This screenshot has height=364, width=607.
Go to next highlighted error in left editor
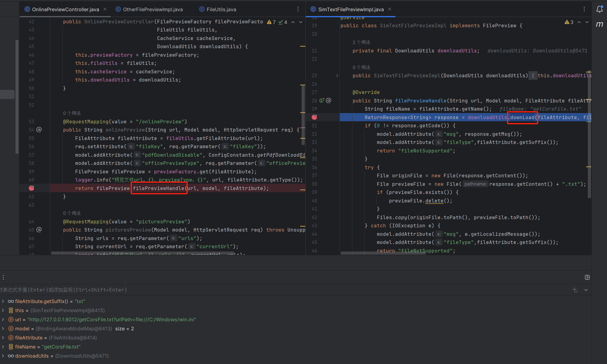coord(301,22)
